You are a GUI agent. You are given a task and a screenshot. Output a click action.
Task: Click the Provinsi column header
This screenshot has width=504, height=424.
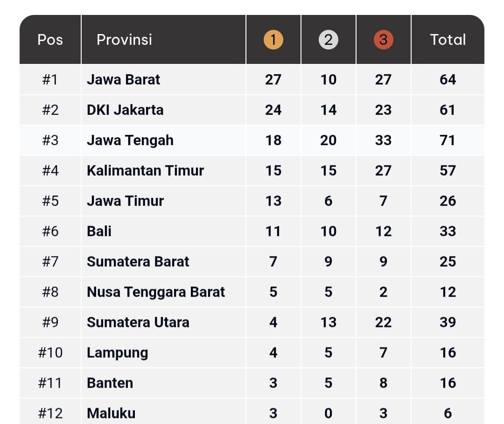[x=124, y=40]
